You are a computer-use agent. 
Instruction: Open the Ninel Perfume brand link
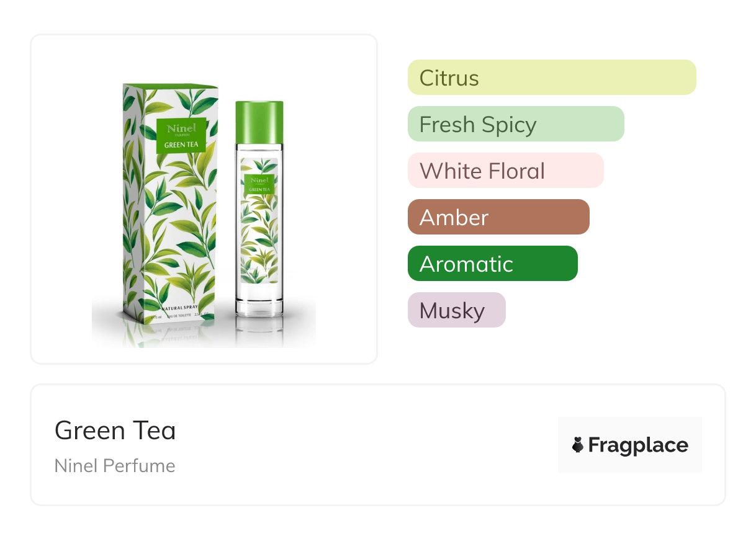[x=115, y=466]
